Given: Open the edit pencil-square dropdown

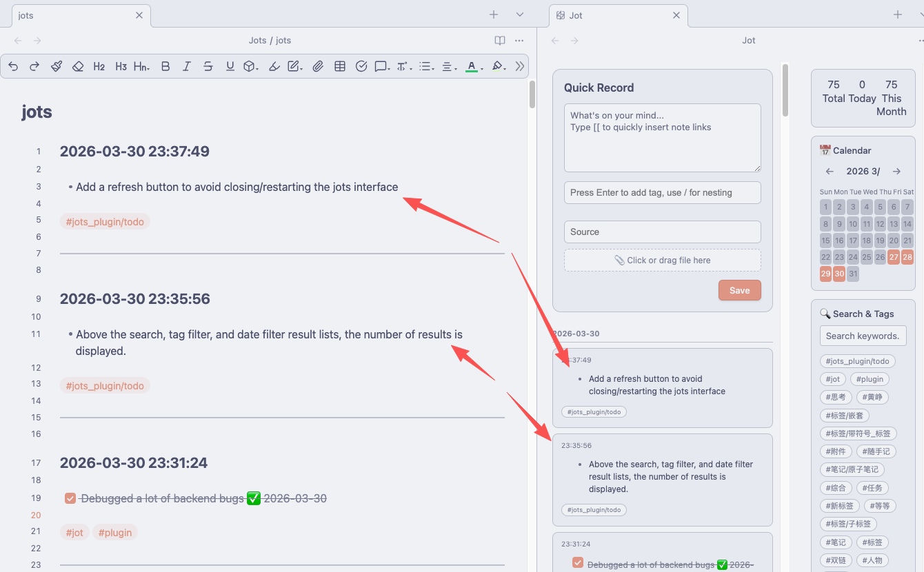Looking at the screenshot, I should tap(295, 66).
